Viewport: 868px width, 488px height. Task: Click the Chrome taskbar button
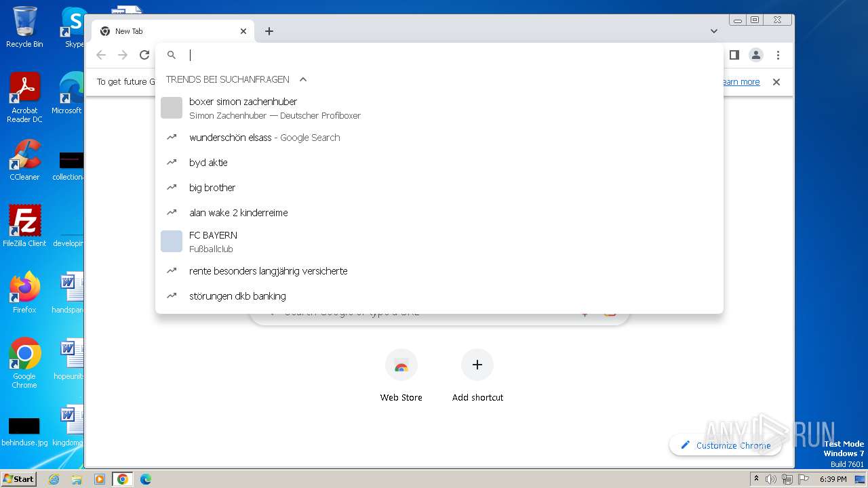[x=122, y=479]
